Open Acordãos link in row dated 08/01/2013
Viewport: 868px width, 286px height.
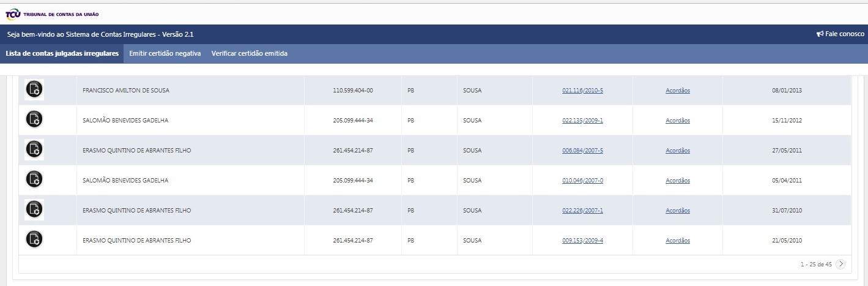[678, 91]
